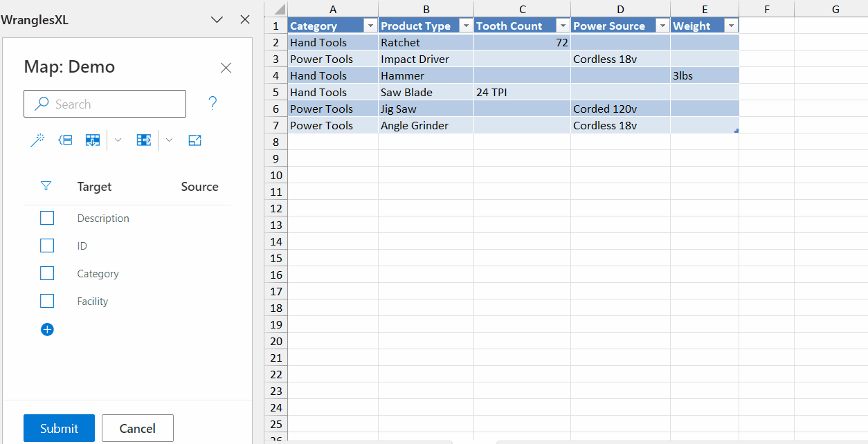Close the Map: Demo panel
Screen dimensions: 868x444
[x=226, y=68]
